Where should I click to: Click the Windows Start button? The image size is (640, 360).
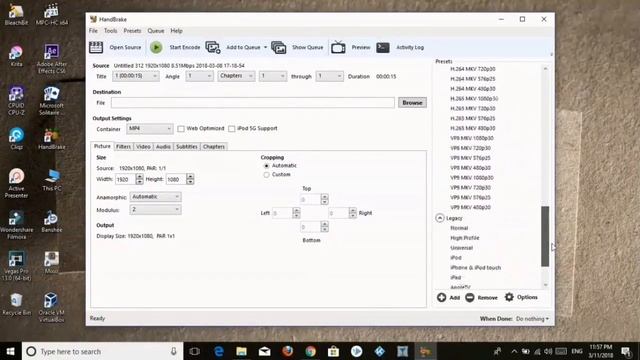click(x=11, y=351)
